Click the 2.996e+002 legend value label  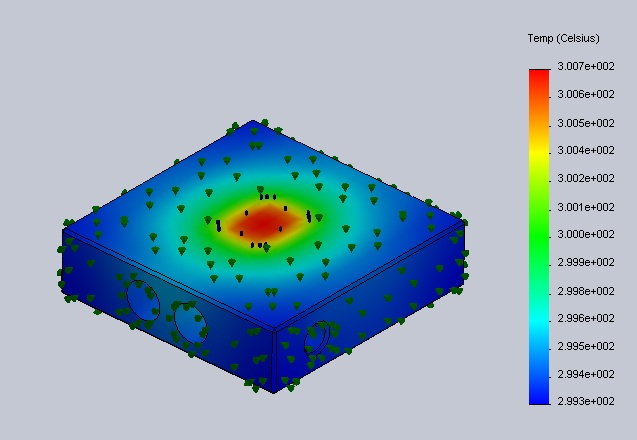click(585, 318)
